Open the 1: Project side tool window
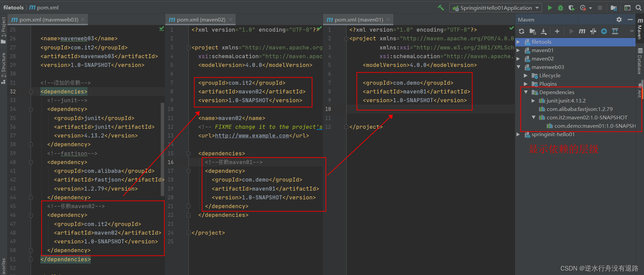 click(4, 30)
